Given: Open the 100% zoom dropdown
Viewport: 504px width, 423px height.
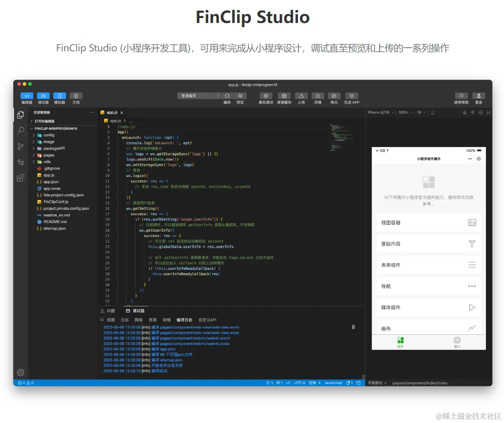Looking at the screenshot, I should point(405,113).
